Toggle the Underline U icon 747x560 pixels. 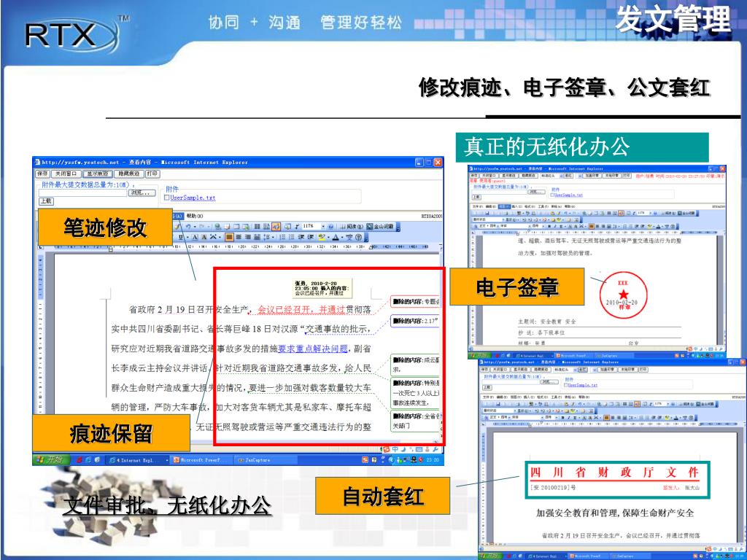click(x=180, y=237)
